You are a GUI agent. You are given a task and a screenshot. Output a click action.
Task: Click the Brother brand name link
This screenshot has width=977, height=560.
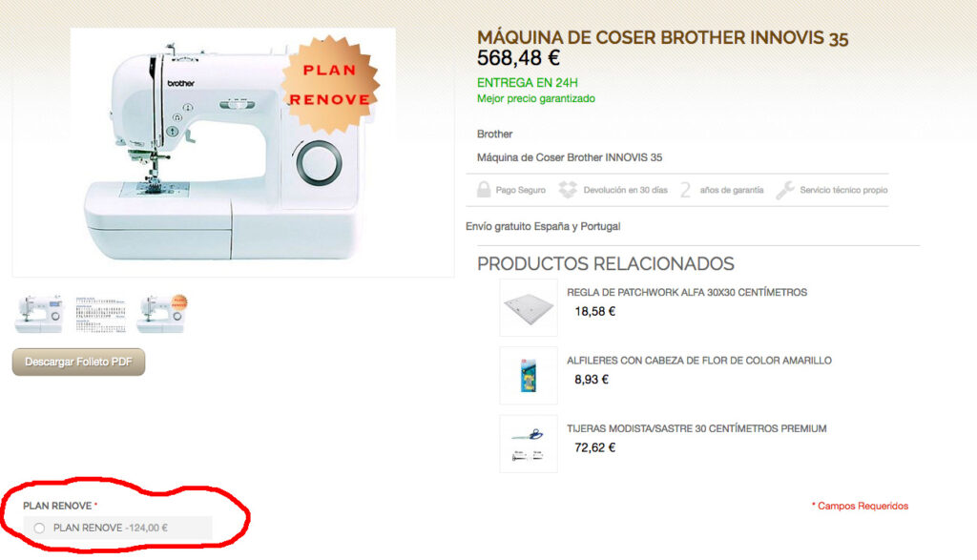click(495, 134)
